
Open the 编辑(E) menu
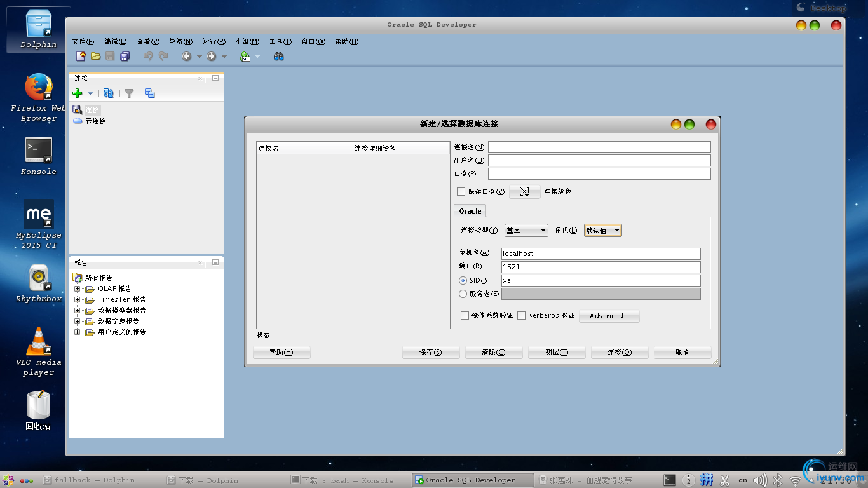(115, 41)
